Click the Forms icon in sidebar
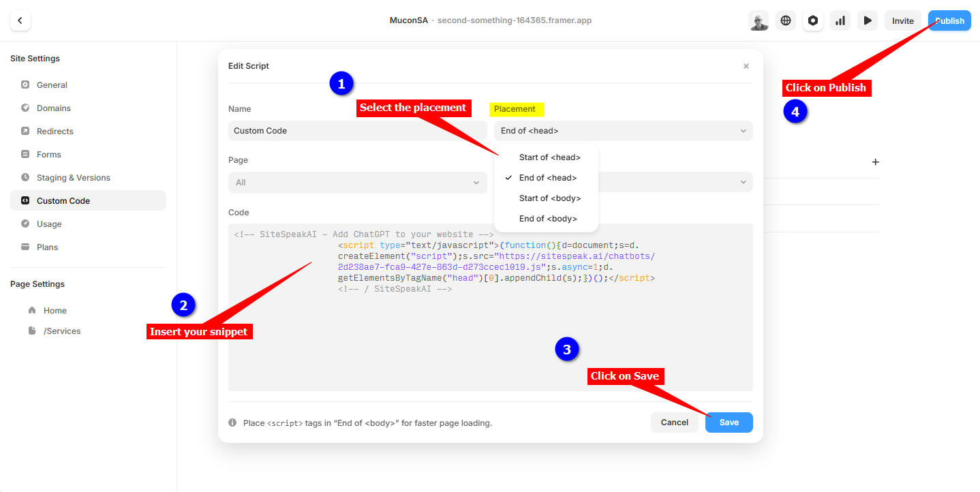The height and width of the screenshot is (492, 980). (25, 155)
